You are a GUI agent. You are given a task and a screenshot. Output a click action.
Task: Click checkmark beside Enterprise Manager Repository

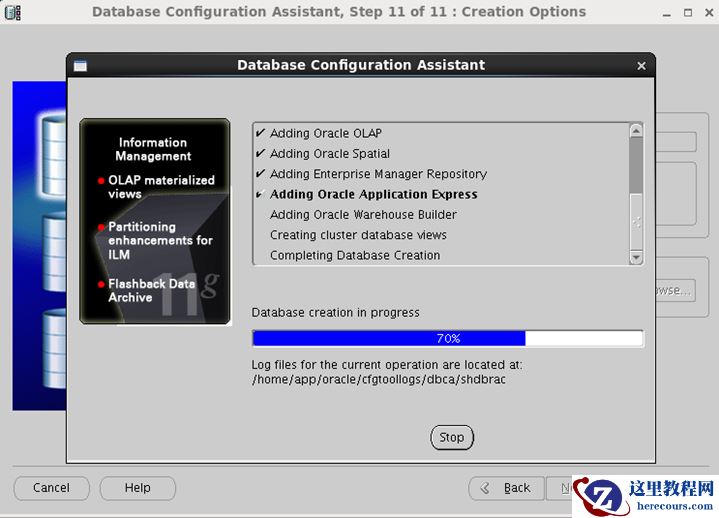click(x=260, y=173)
